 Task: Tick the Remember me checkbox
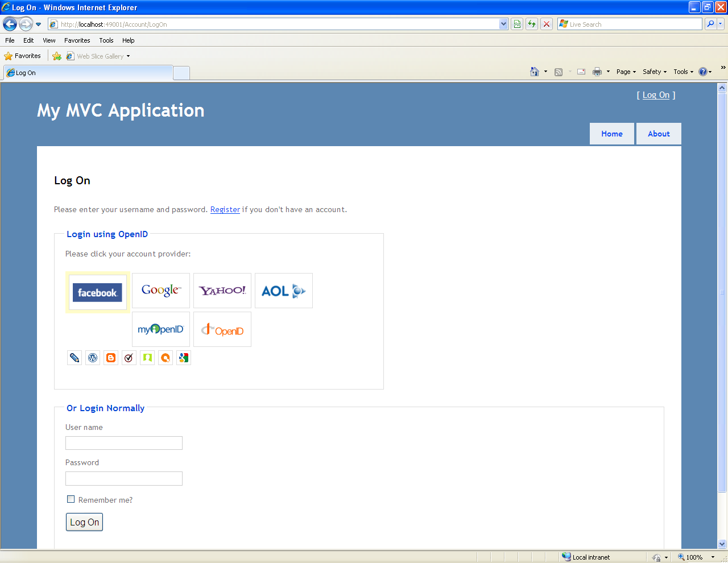pyautogui.click(x=71, y=499)
